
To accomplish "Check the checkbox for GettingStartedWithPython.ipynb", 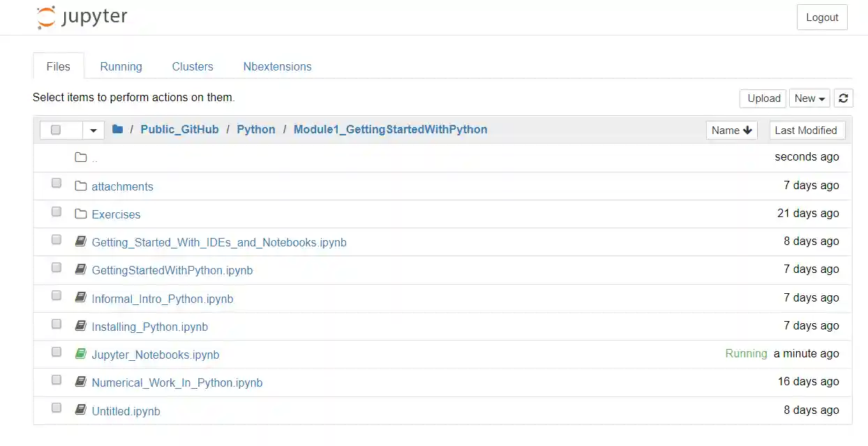I will (x=56, y=267).
